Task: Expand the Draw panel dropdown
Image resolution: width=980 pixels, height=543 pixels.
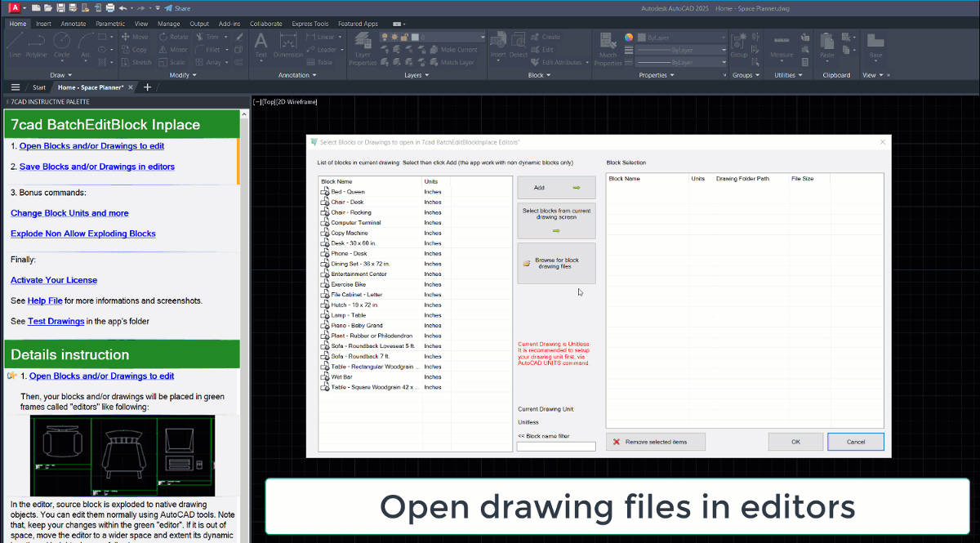Action: (x=61, y=75)
